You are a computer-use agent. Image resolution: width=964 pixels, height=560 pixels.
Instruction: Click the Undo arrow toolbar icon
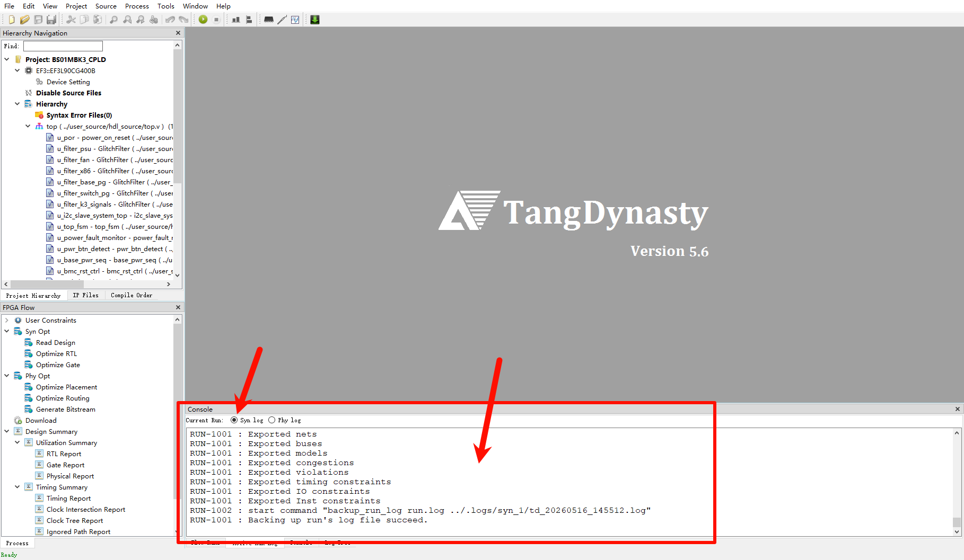[x=170, y=20]
